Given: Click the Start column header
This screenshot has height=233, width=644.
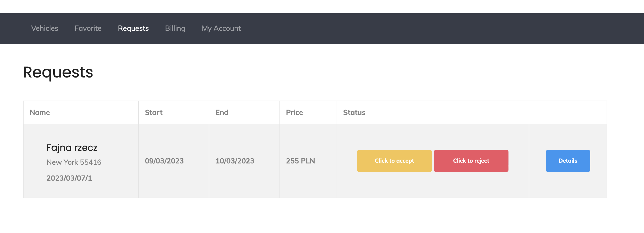Looking at the screenshot, I should coord(154,113).
